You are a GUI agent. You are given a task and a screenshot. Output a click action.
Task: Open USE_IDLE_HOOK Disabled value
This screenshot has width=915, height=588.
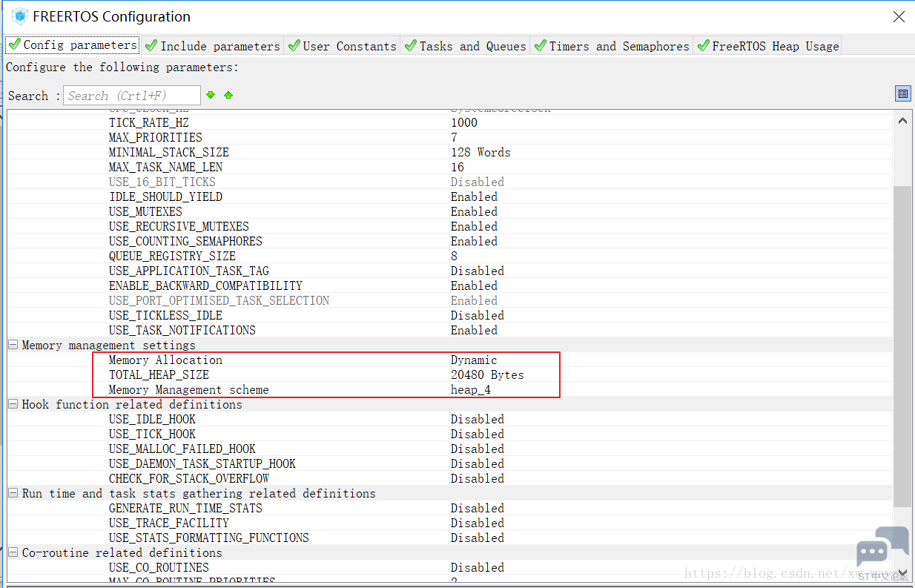coord(477,419)
